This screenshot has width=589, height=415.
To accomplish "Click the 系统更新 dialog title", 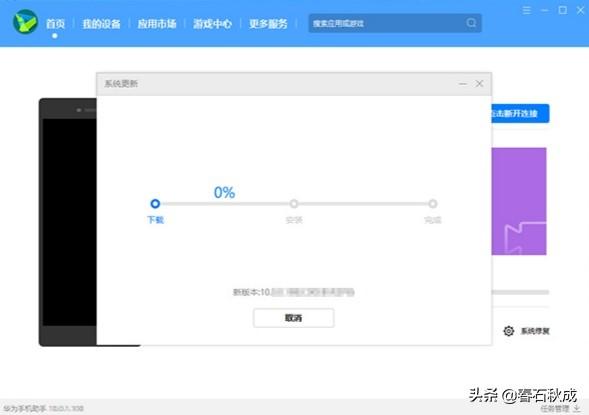I will coord(121,83).
